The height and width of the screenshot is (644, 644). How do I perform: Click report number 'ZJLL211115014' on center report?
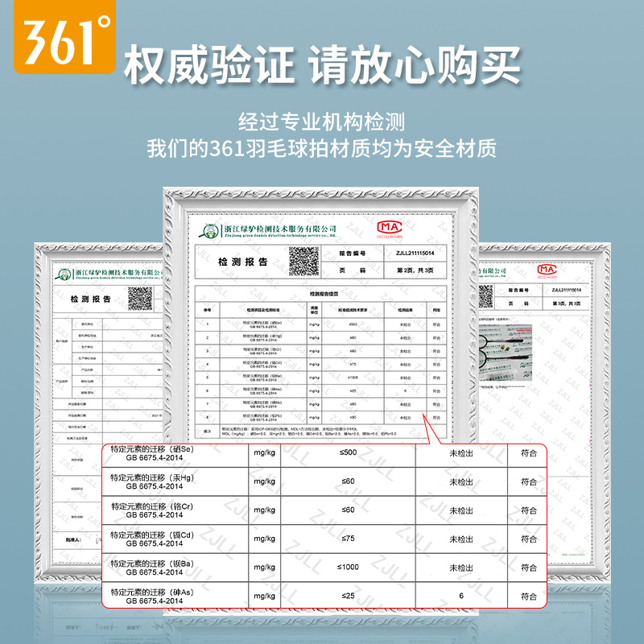(415, 253)
